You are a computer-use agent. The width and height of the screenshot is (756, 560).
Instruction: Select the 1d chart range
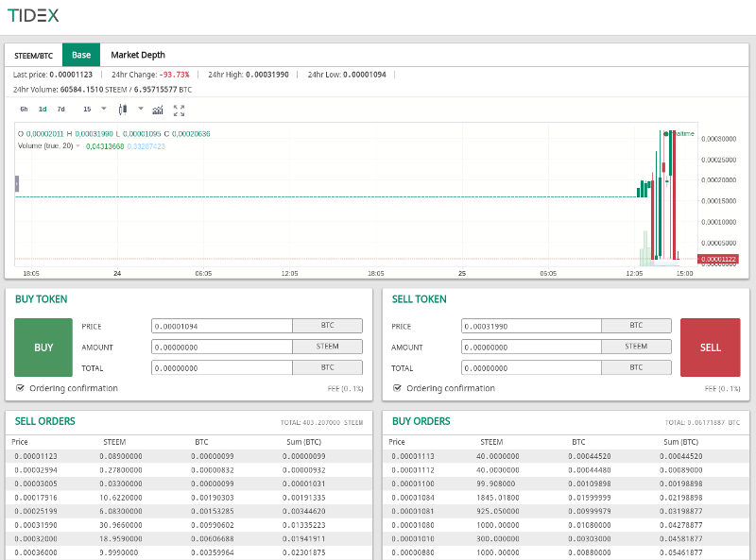43,110
